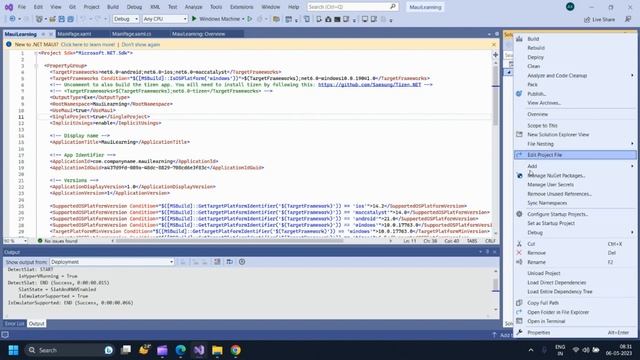Switch to the MauiLearning: Overview tab
The height and width of the screenshot is (360, 640).
[198, 34]
